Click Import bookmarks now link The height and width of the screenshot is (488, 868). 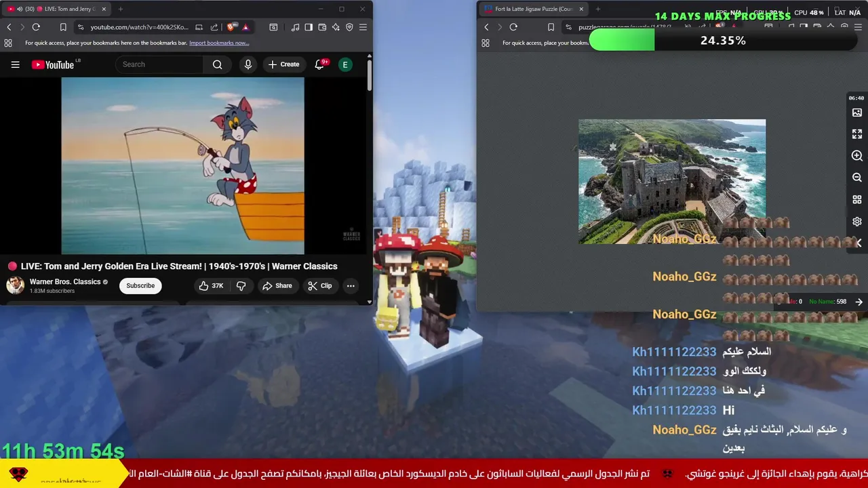tap(219, 43)
